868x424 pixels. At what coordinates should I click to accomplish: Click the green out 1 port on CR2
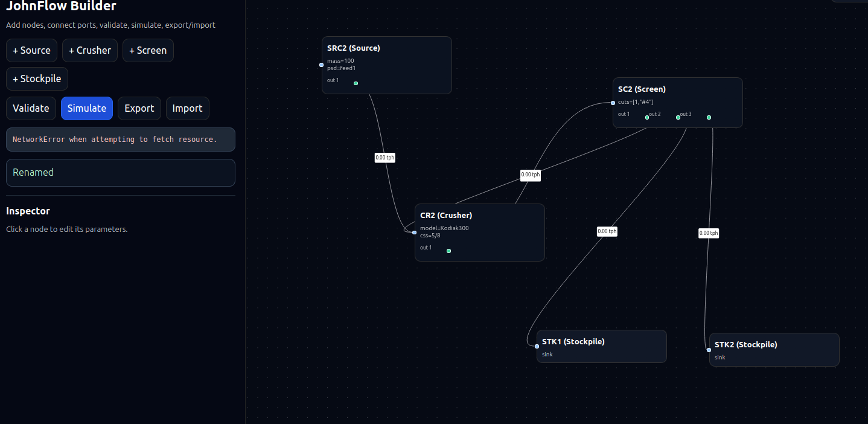point(448,251)
